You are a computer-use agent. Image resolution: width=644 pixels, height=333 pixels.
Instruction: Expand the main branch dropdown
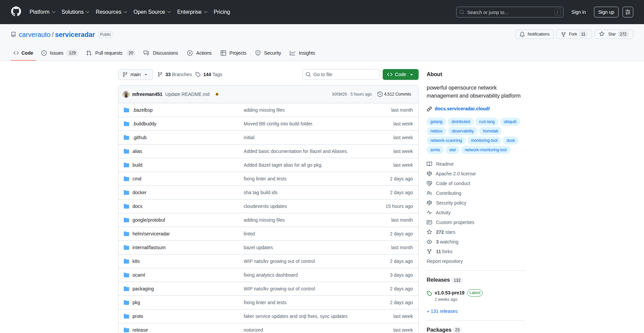tap(135, 74)
